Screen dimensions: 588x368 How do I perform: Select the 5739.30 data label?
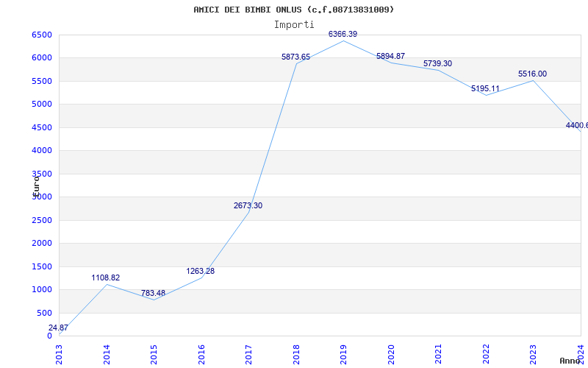click(x=437, y=64)
